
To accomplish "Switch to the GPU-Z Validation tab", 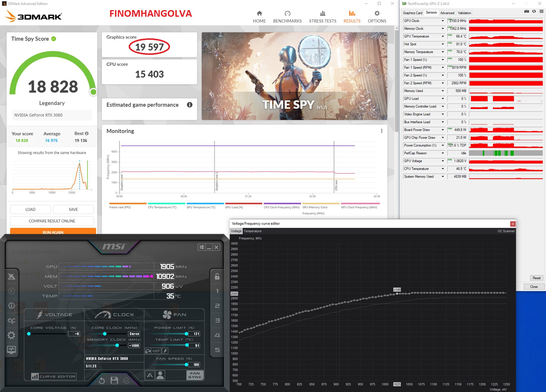I will tap(464, 13).
